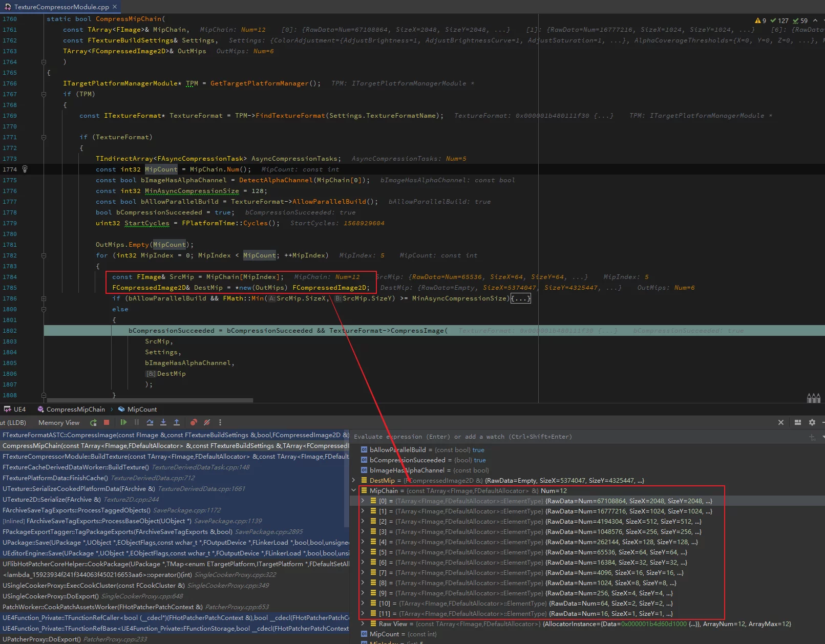Click the Step Out icon

tap(177, 422)
